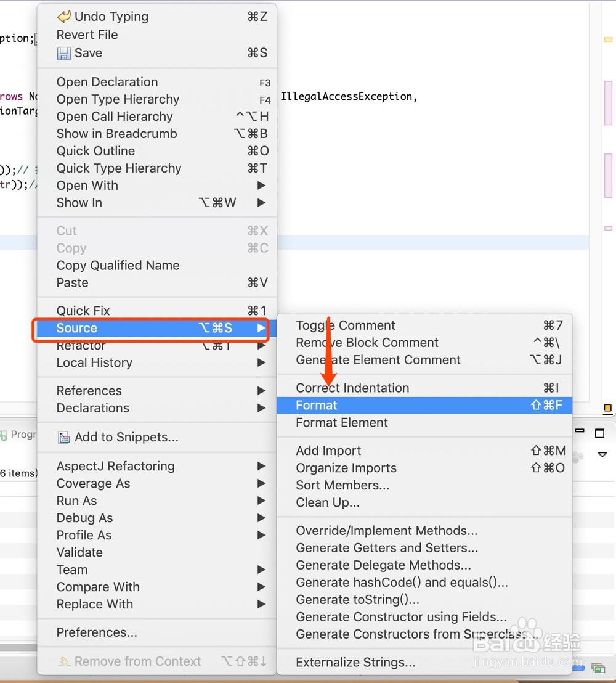Screen dimensions: 616x683
Task: Open Preferences... from the context menu
Action: pyautogui.click(x=97, y=632)
